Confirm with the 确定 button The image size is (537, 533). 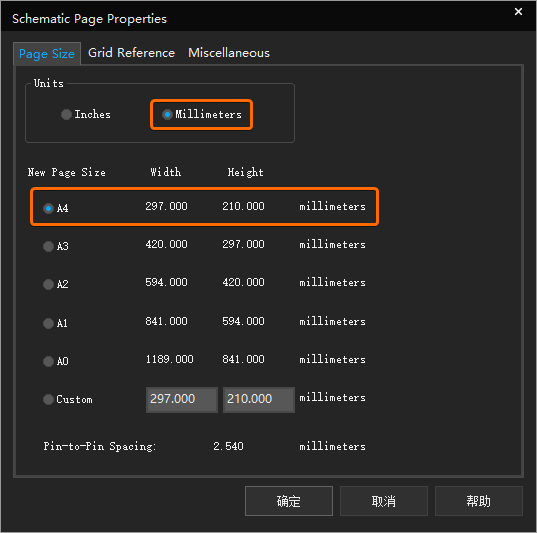click(289, 501)
